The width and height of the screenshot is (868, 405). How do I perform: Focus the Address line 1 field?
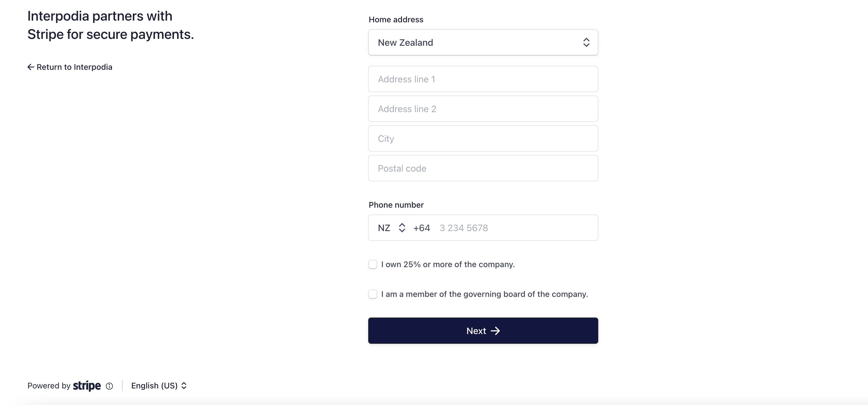point(482,79)
